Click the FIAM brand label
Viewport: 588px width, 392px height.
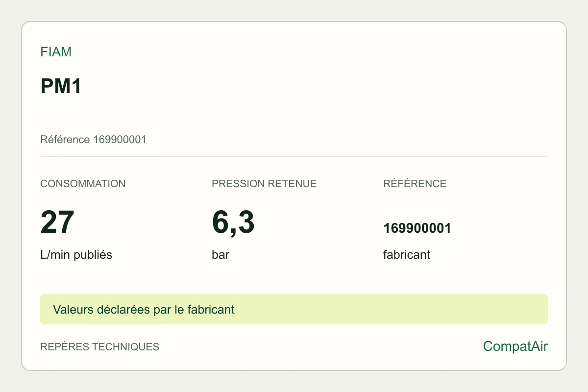point(56,52)
